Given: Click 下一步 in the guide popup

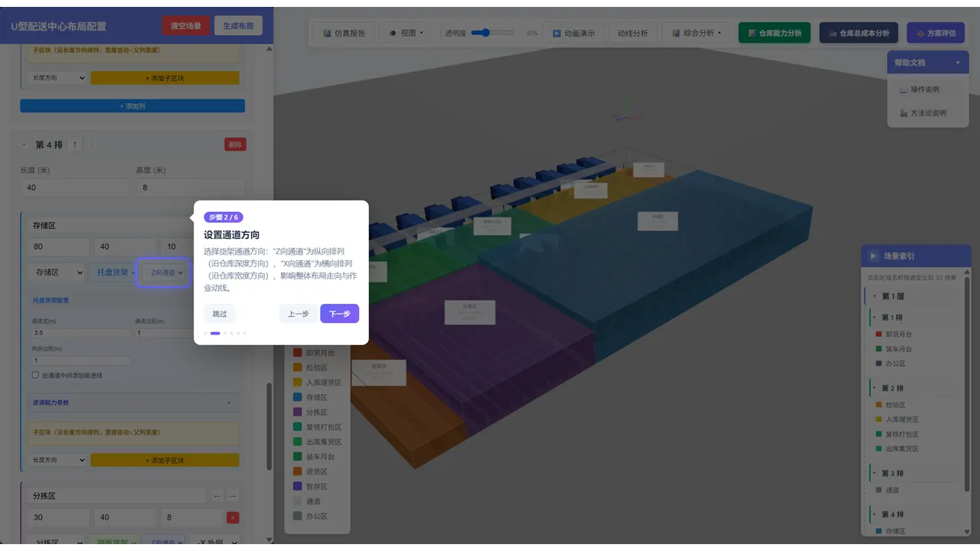Looking at the screenshot, I should click(340, 314).
